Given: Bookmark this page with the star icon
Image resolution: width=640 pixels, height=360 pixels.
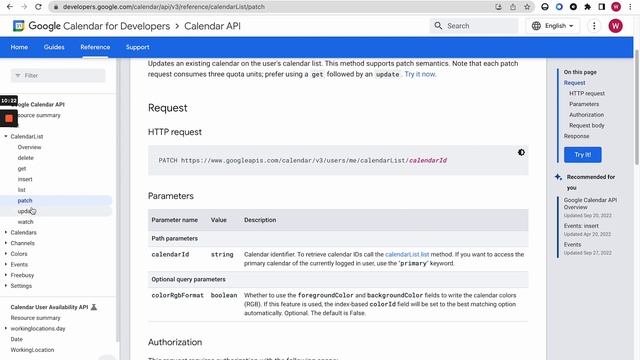Looking at the screenshot, I should point(527,7).
